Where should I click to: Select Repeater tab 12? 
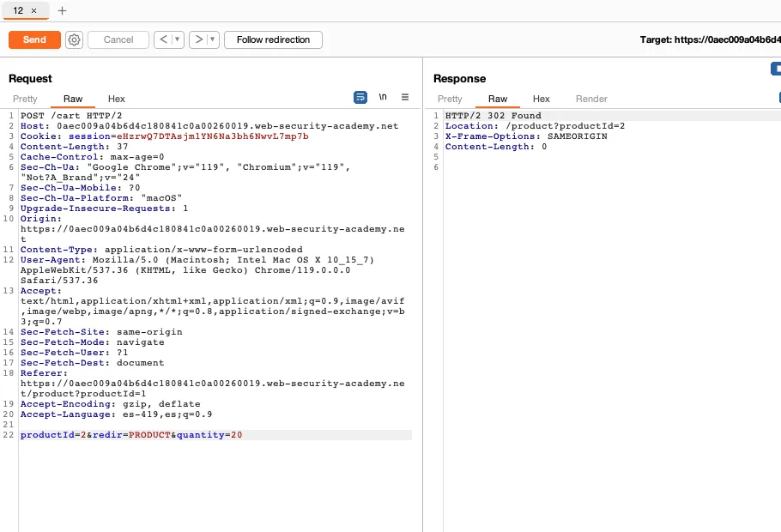[18, 10]
